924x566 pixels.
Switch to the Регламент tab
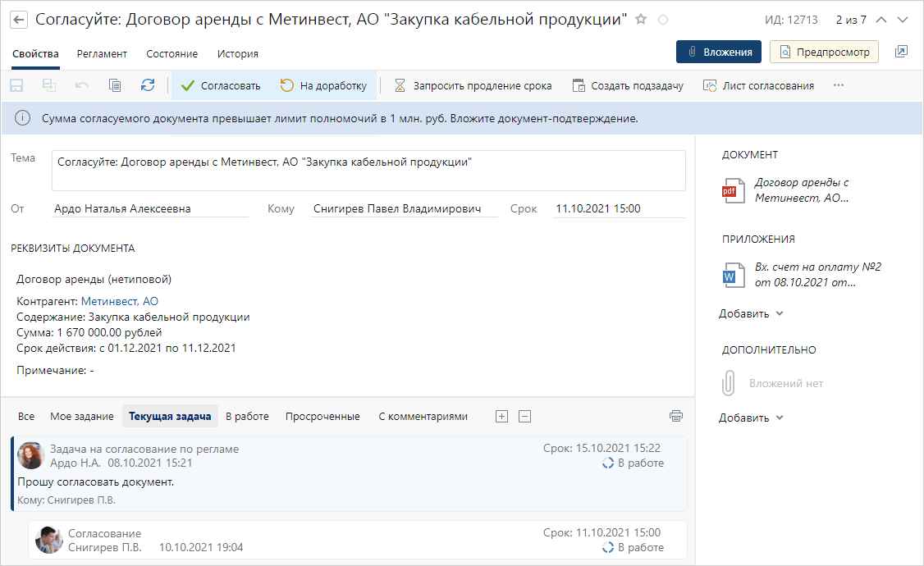point(102,54)
